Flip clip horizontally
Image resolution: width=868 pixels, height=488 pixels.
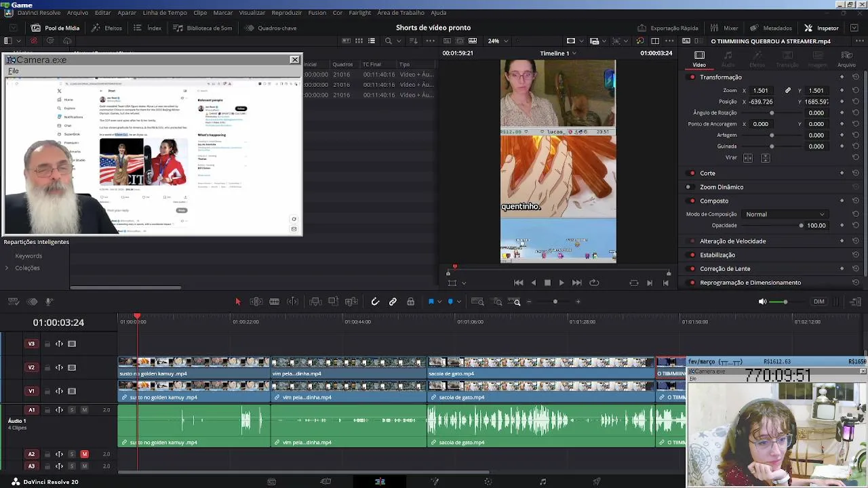tap(748, 158)
